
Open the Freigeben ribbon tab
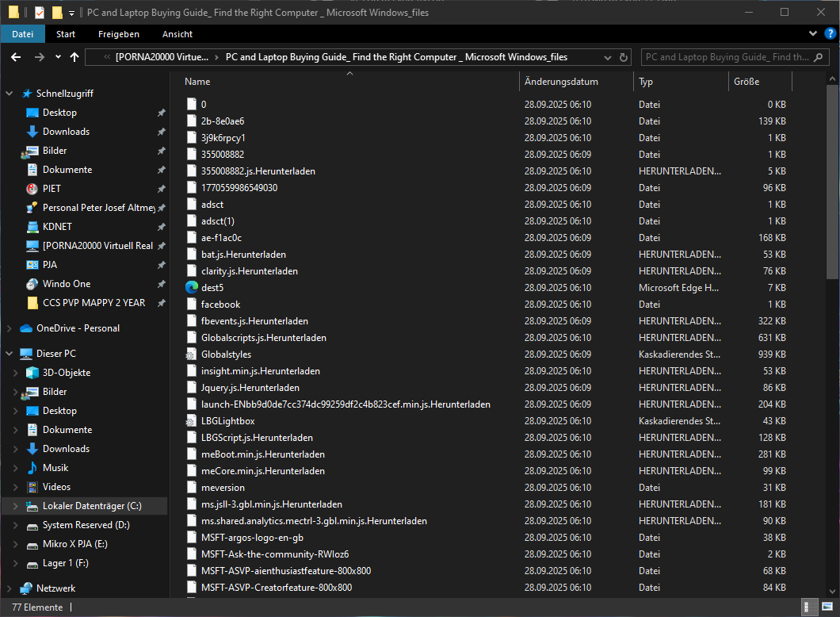pos(119,34)
